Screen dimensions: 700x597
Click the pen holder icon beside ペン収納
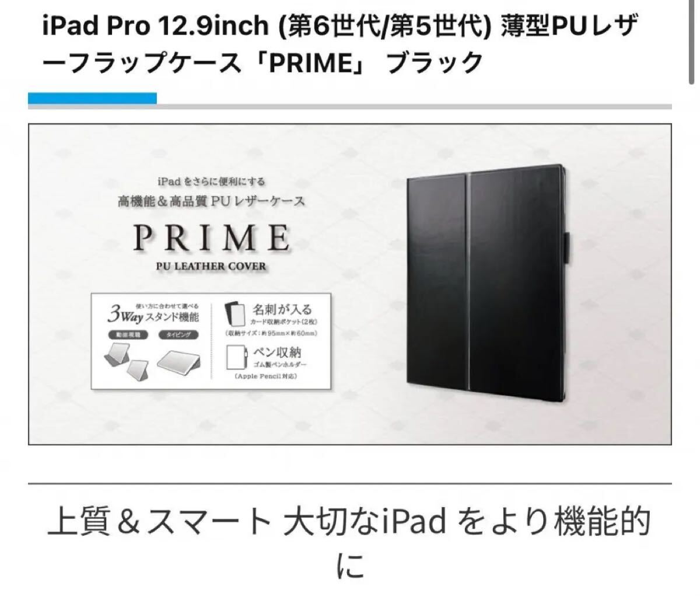click(x=238, y=357)
